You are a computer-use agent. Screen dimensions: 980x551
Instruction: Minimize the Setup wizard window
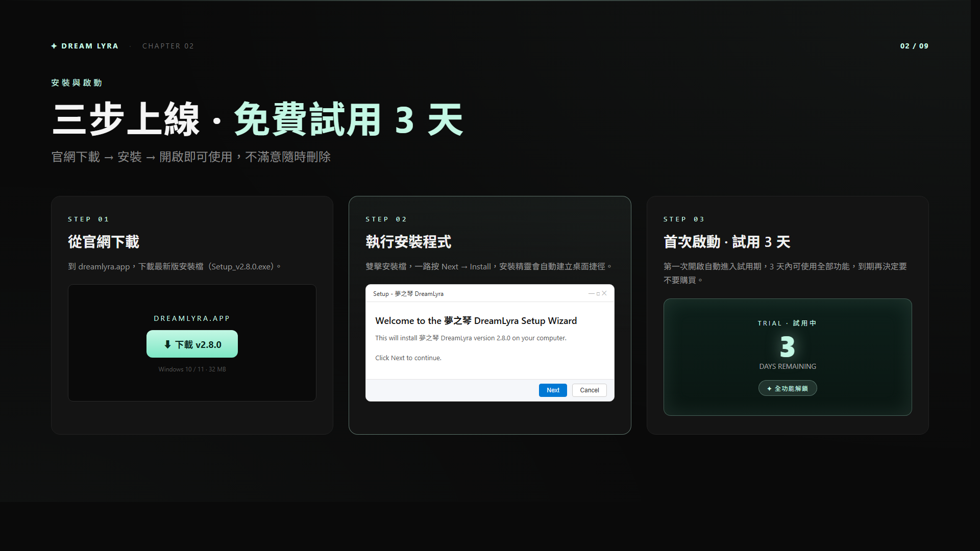592,293
